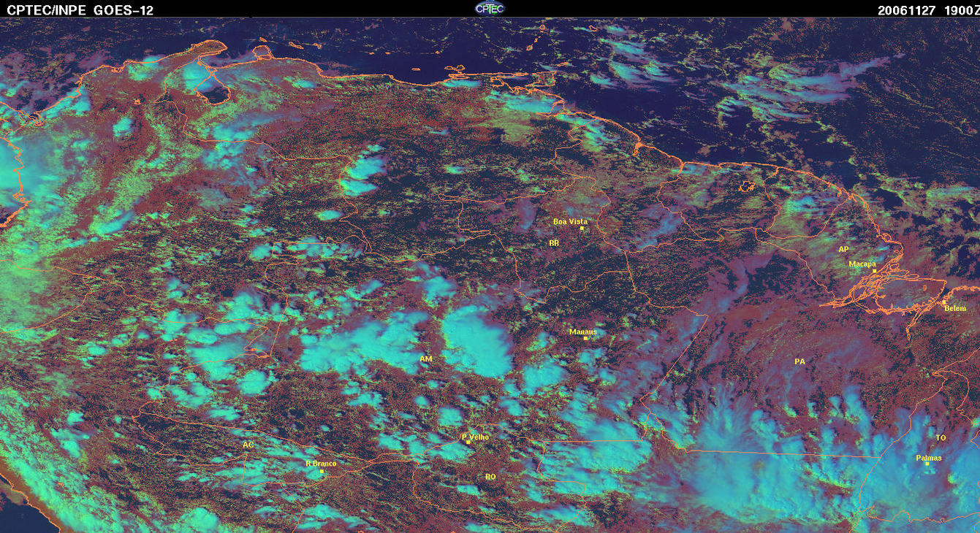This screenshot has height=533, width=980.
Task: Click the Boa Vista city name label
Action: point(570,221)
